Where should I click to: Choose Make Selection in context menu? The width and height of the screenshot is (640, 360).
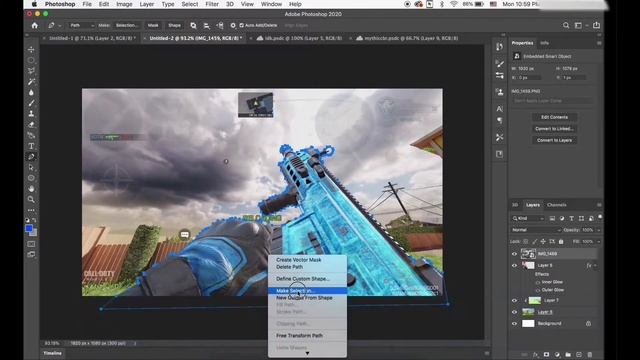(x=307, y=291)
